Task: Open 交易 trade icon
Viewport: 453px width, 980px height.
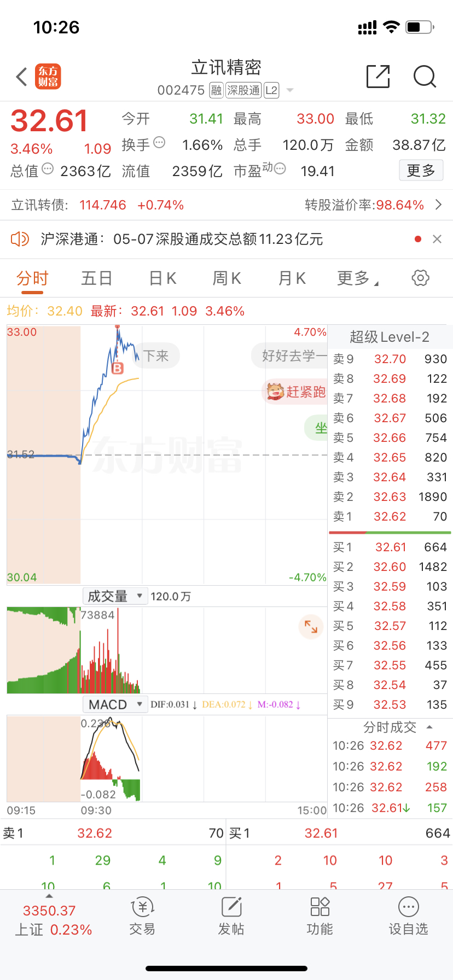Action: click(x=142, y=917)
